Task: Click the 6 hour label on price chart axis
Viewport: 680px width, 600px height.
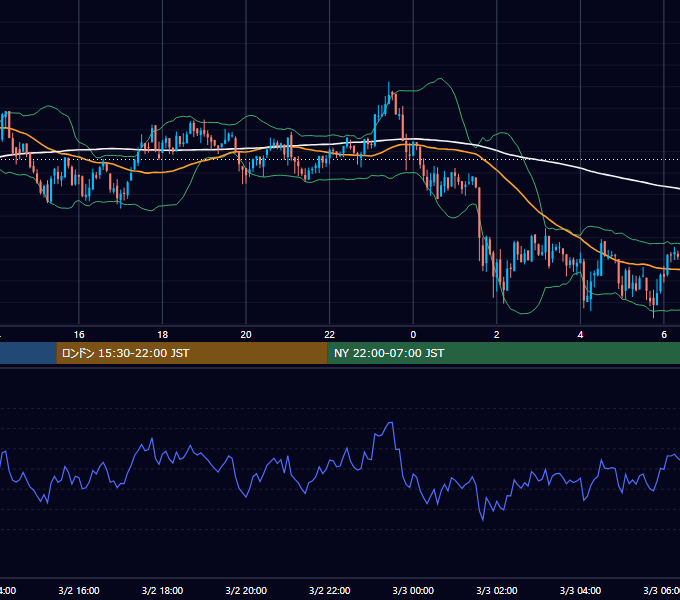Action: click(664, 335)
